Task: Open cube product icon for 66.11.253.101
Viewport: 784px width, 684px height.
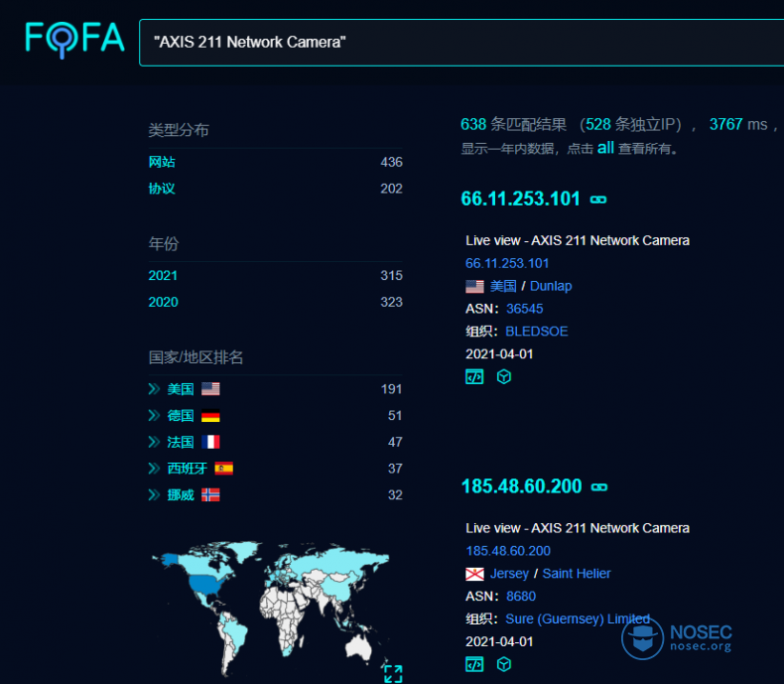Action: tap(503, 376)
